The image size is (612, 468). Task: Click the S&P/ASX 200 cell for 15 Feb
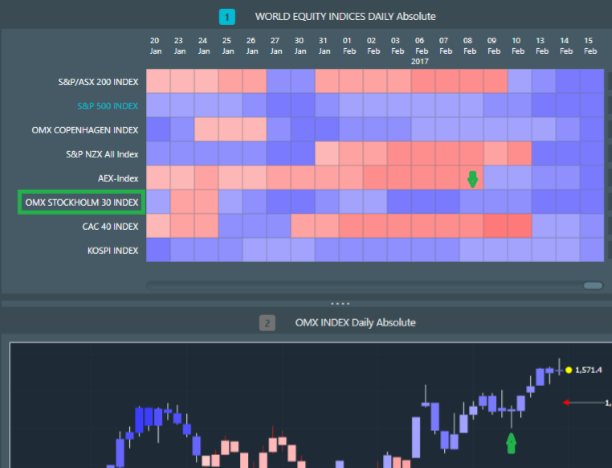[592, 81]
